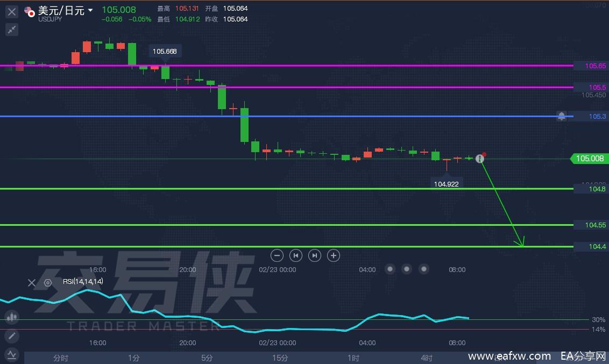Click the header price 105.008

tap(119, 10)
